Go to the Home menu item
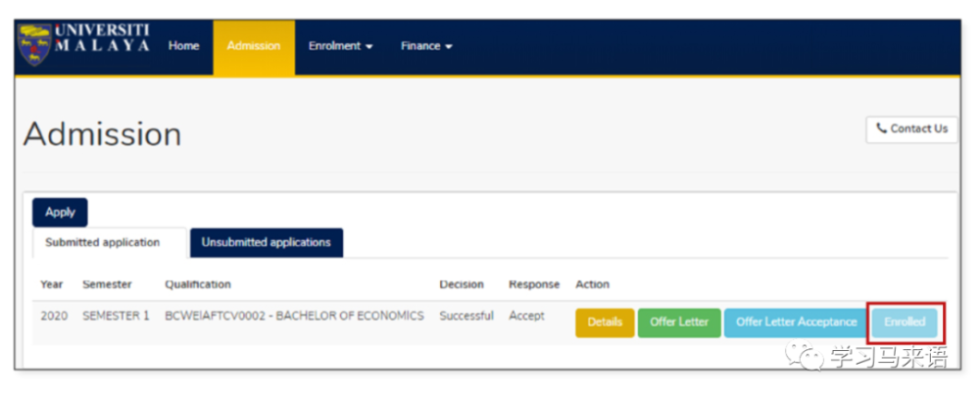Screen dimensions: 980x400 click(x=183, y=46)
